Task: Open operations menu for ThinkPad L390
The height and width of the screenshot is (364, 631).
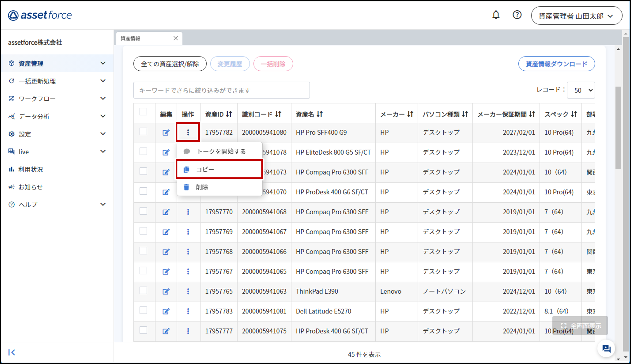Action: (x=188, y=291)
